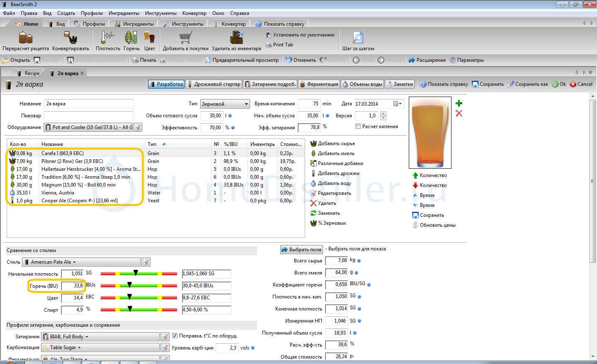Screen dimensions: 597x364
Task: Open Дрожжевой стартер tab
Action: [214, 84]
